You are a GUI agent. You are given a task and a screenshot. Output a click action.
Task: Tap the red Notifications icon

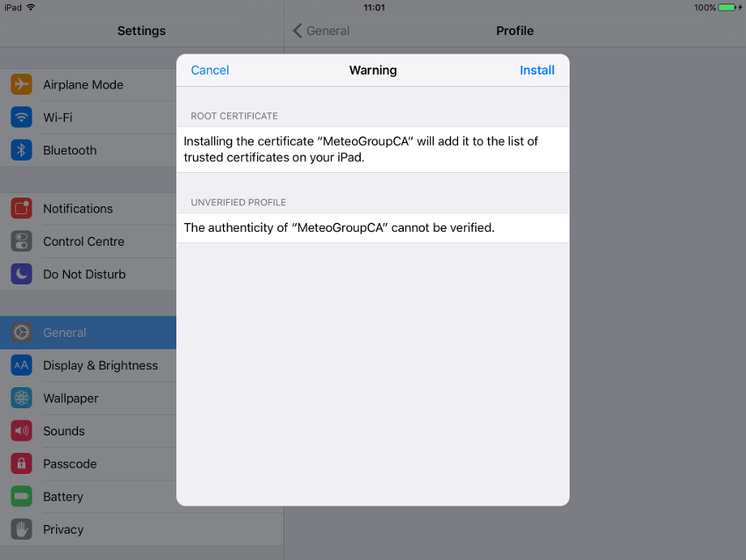pyautogui.click(x=22, y=209)
